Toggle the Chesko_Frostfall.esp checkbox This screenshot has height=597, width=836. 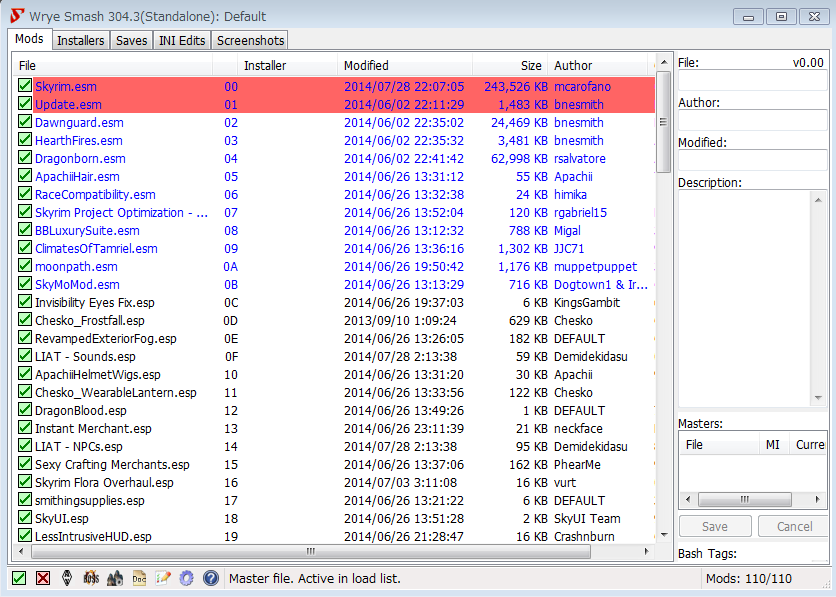[x=25, y=321]
